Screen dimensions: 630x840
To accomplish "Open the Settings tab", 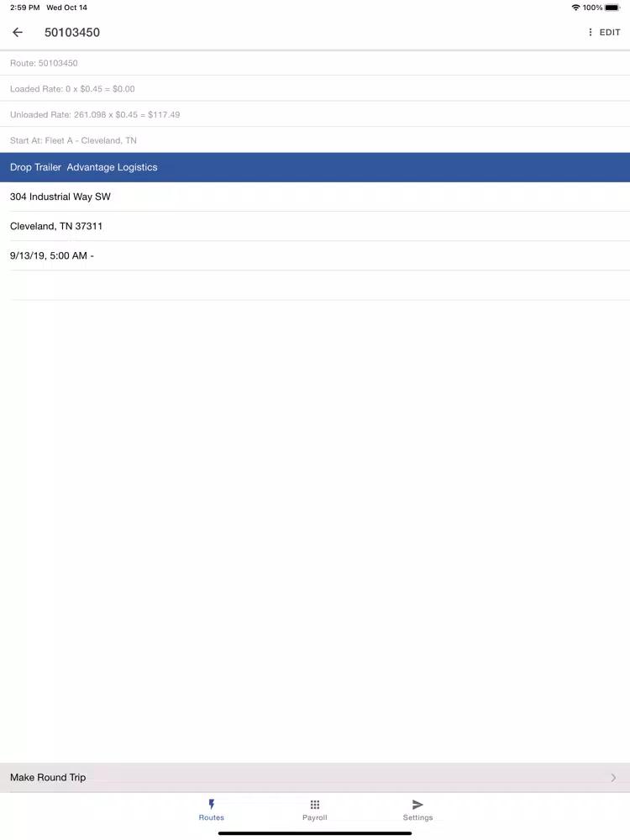I will (x=417, y=810).
